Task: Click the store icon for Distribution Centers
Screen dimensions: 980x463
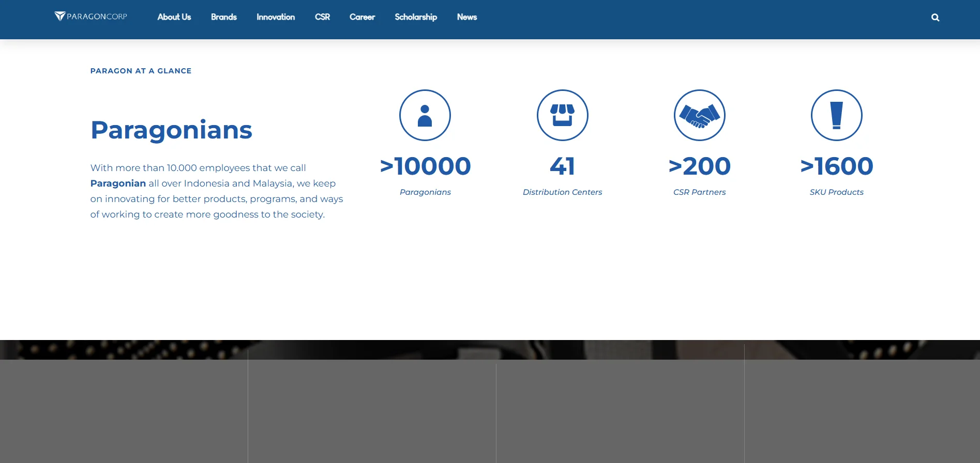Action: [x=562, y=115]
